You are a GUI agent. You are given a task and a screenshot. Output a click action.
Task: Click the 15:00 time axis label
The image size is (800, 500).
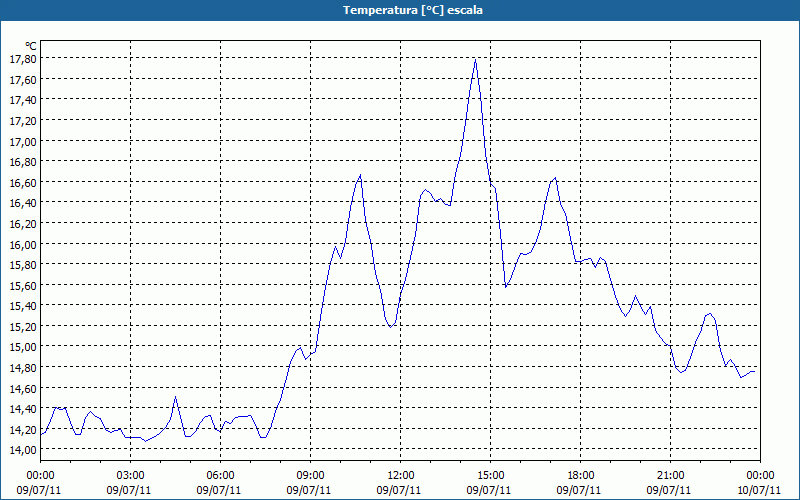pos(490,476)
